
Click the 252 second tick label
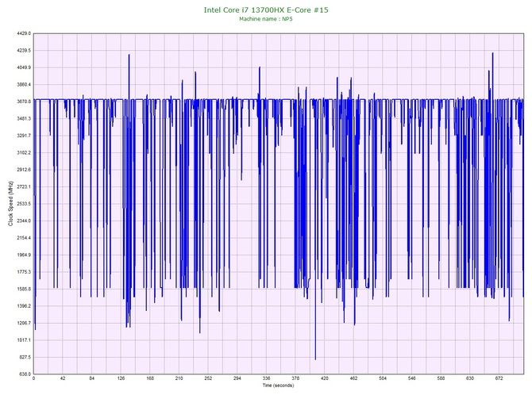point(208,379)
